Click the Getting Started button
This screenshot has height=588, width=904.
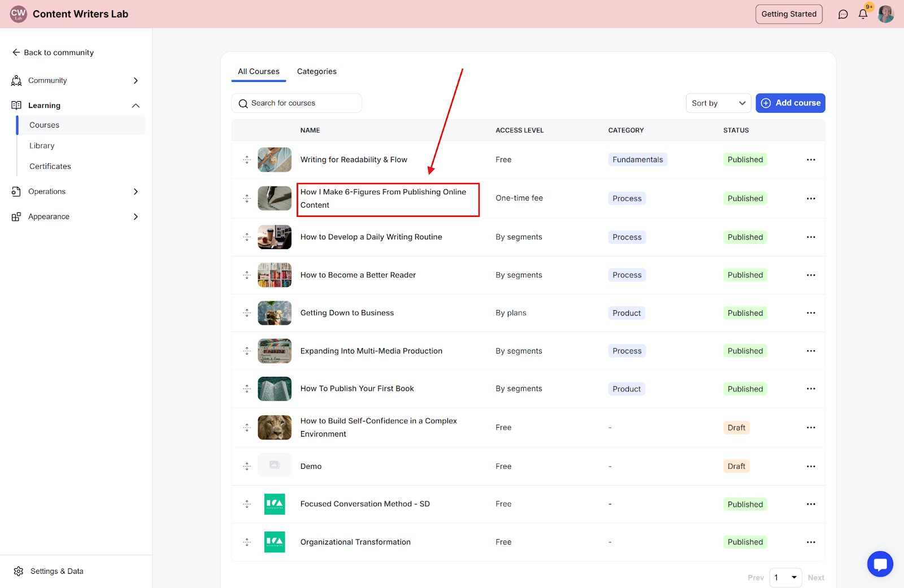click(x=789, y=14)
